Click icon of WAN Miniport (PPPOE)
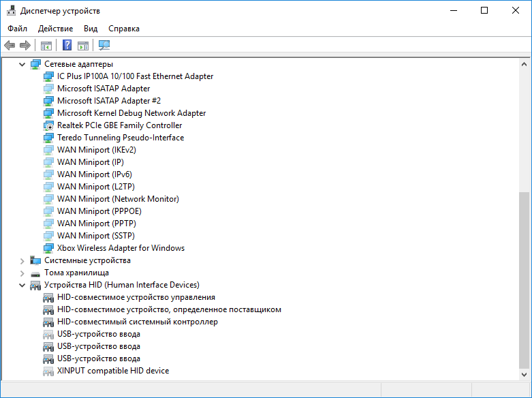The width and height of the screenshot is (532, 398). click(x=48, y=211)
